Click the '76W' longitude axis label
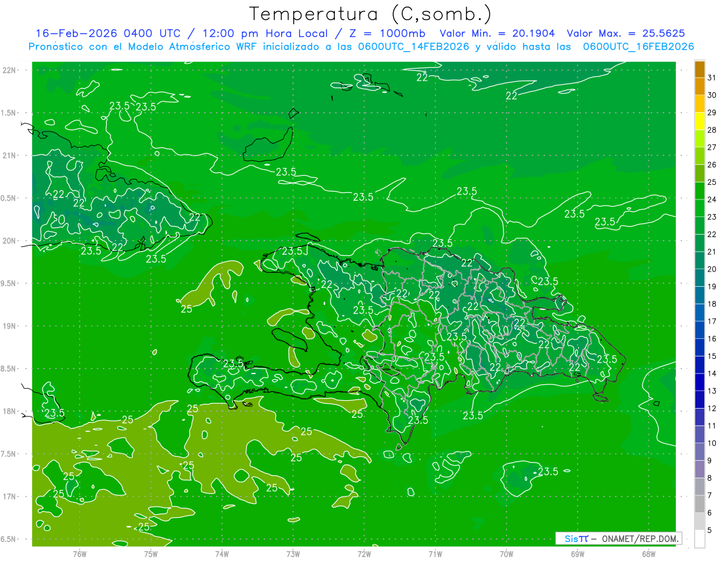Screen dimensions: 728x562 [79, 554]
